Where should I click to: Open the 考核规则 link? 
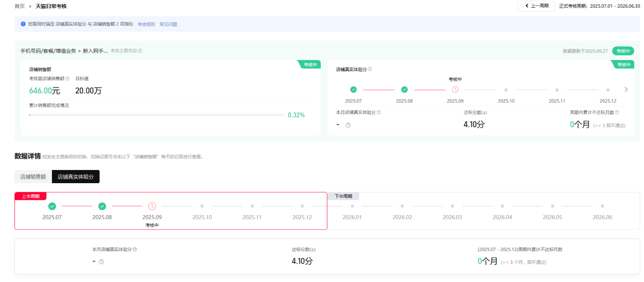146,24
